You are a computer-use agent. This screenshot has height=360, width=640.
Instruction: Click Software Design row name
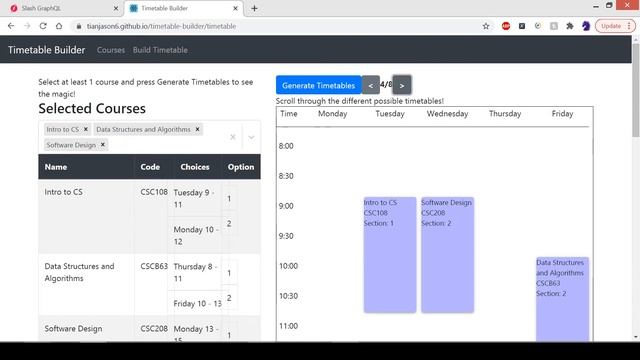[x=73, y=329]
